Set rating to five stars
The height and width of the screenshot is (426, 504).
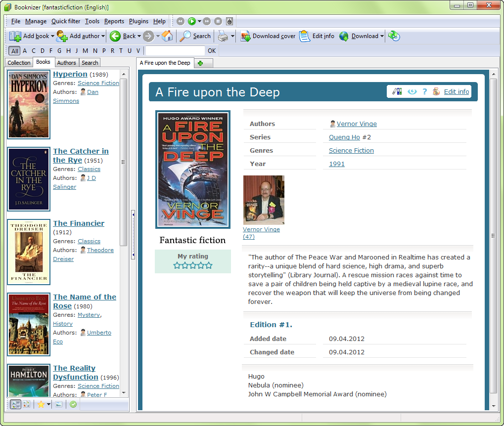pyautogui.click(x=209, y=265)
